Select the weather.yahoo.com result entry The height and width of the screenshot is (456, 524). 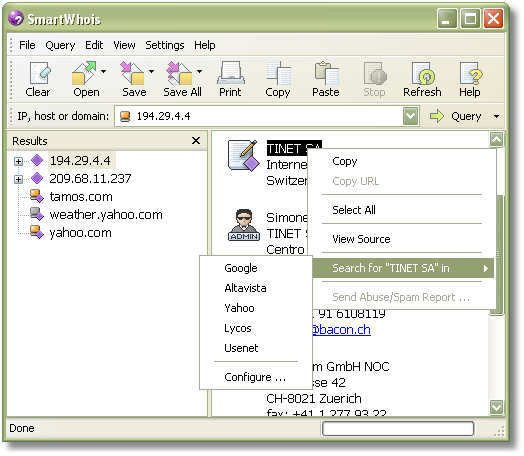click(x=106, y=214)
